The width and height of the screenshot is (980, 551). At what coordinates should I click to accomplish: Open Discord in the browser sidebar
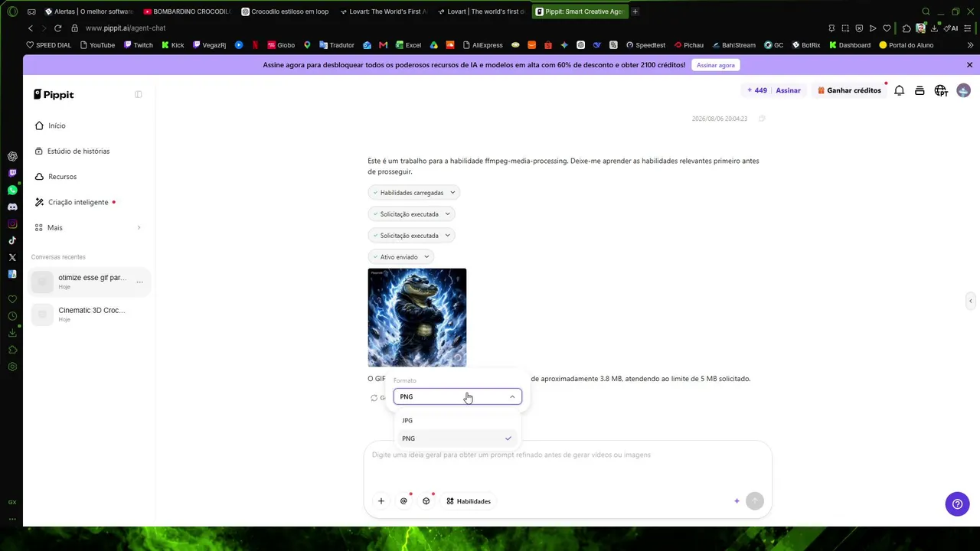coord(12,207)
